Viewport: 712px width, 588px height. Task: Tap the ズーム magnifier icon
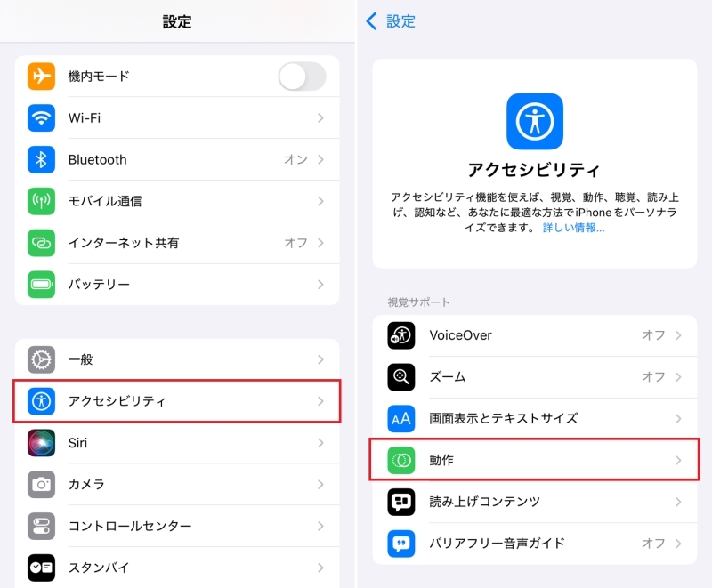401,376
